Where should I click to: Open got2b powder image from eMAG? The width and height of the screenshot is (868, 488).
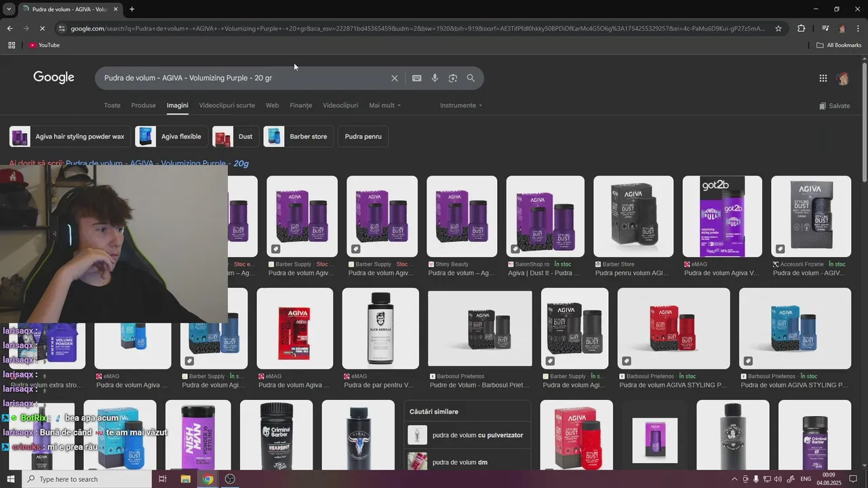coord(722,217)
